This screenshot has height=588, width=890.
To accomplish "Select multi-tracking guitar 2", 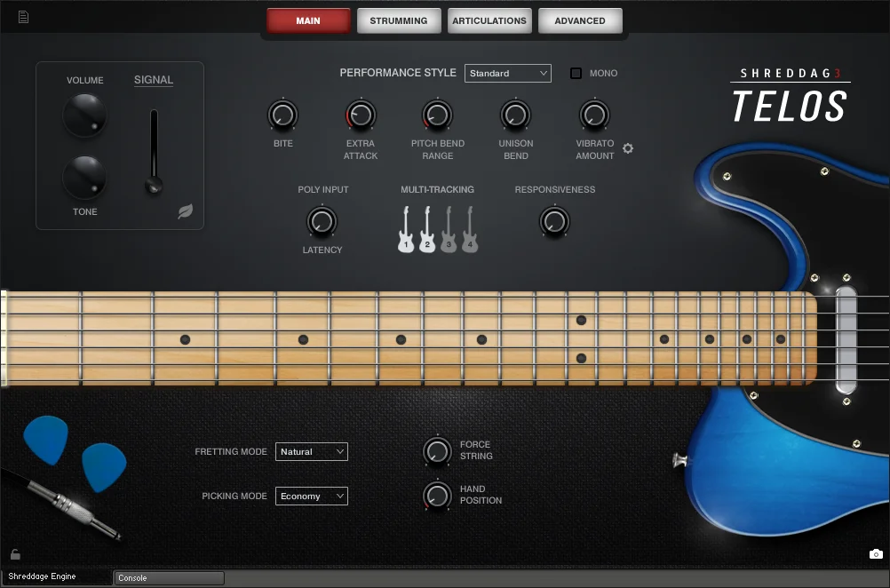I will pos(427,229).
